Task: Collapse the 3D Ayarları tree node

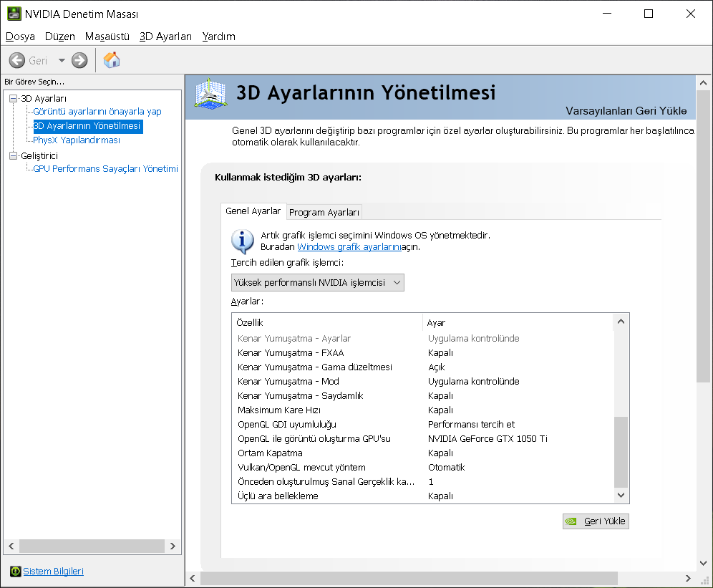Action: click(13, 98)
